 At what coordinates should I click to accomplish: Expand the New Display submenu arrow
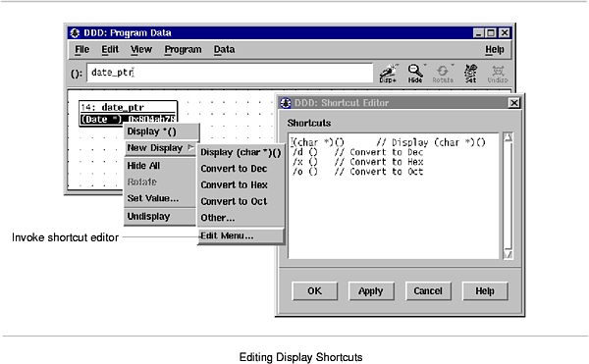(x=190, y=147)
